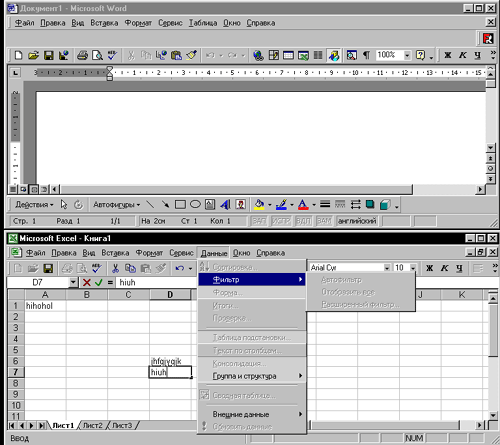Toggle Bold in the Word toolbar
Screen dimensions: 500x445
tap(448, 55)
